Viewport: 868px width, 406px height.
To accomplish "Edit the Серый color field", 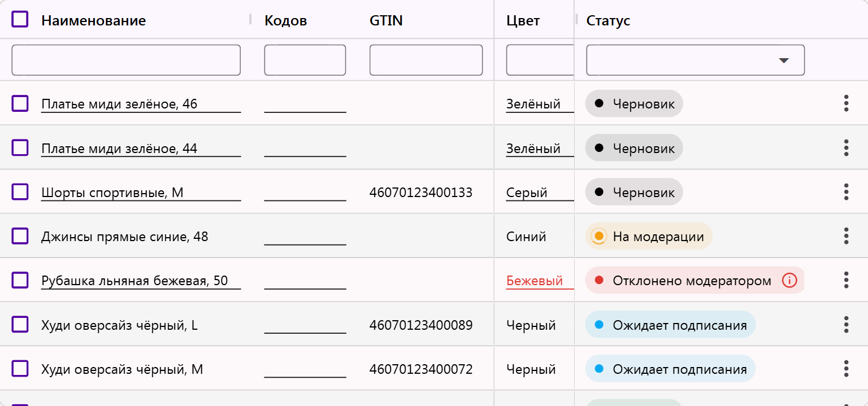I will (540, 193).
